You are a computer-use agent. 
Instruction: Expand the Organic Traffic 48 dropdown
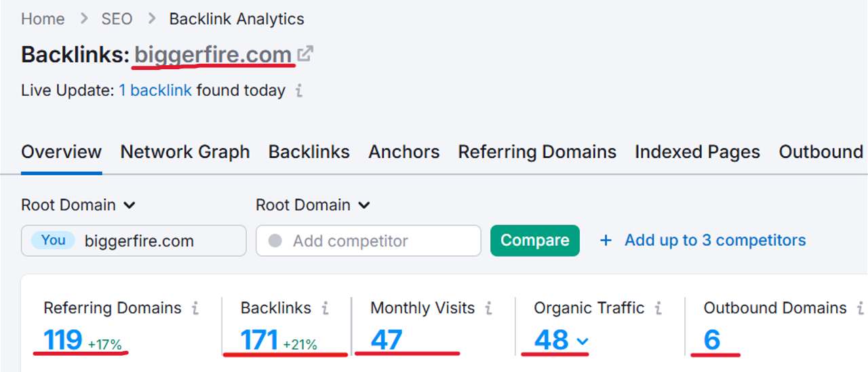pyautogui.click(x=582, y=341)
